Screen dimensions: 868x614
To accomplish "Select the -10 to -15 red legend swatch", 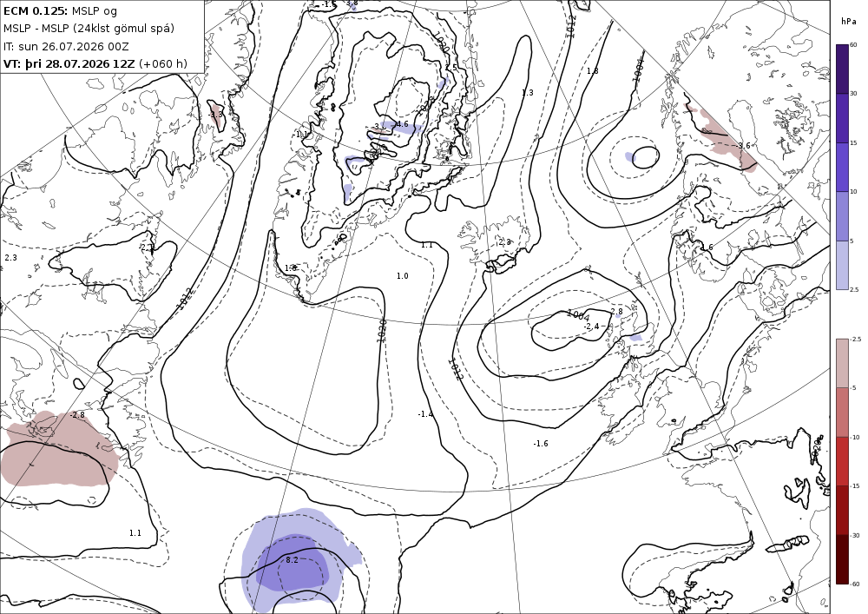I will (842, 461).
